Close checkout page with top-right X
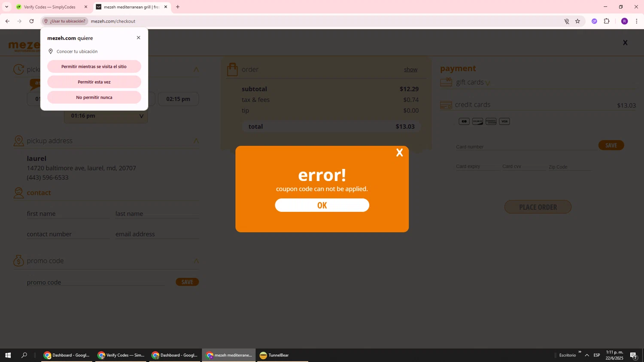The width and height of the screenshot is (644, 362). (625, 42)
